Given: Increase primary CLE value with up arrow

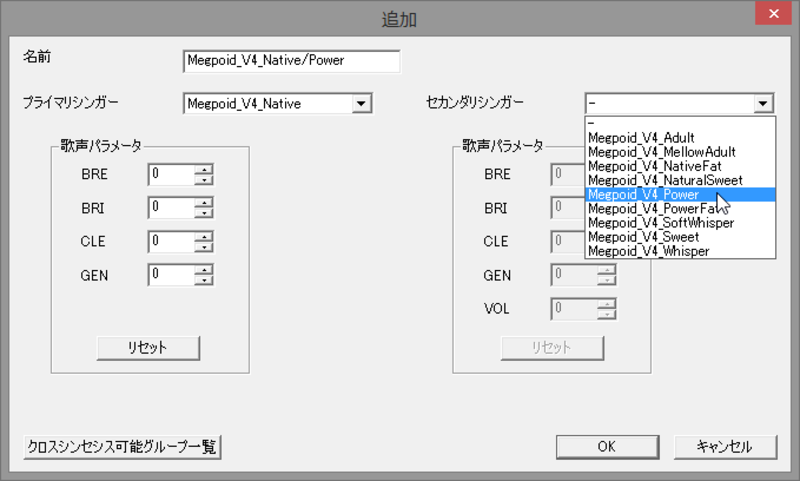Looking at the screenshot, I should click(204, 237).
